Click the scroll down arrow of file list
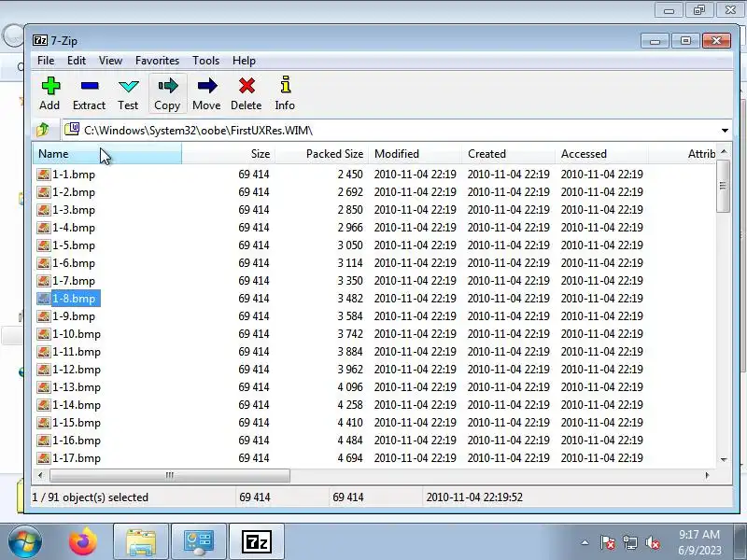This screenshot has width=747, height=560. coord(724,459)
